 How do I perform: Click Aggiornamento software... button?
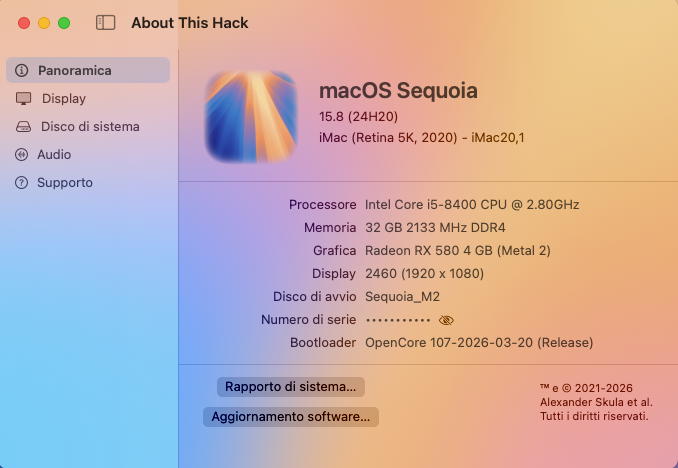(x=291, y=417)
